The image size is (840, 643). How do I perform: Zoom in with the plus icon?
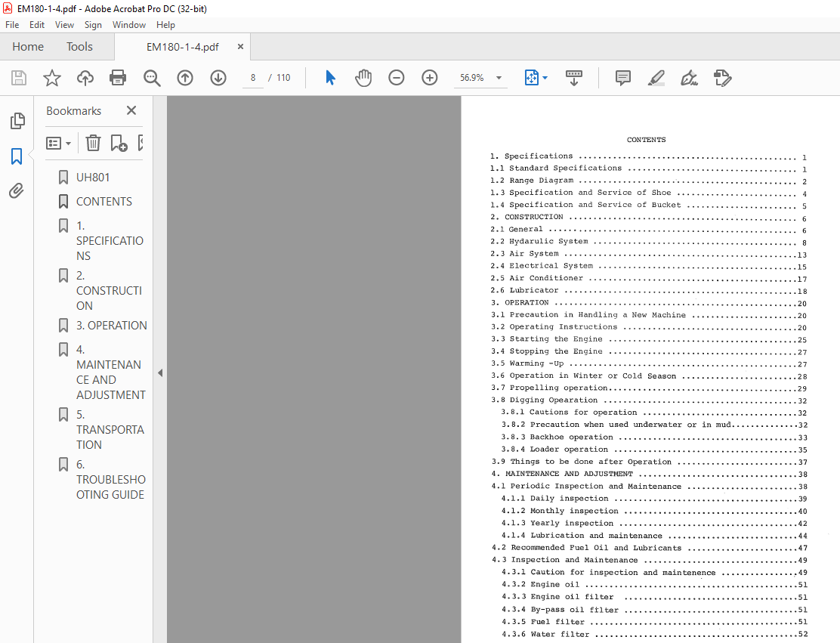coord(430,78)
